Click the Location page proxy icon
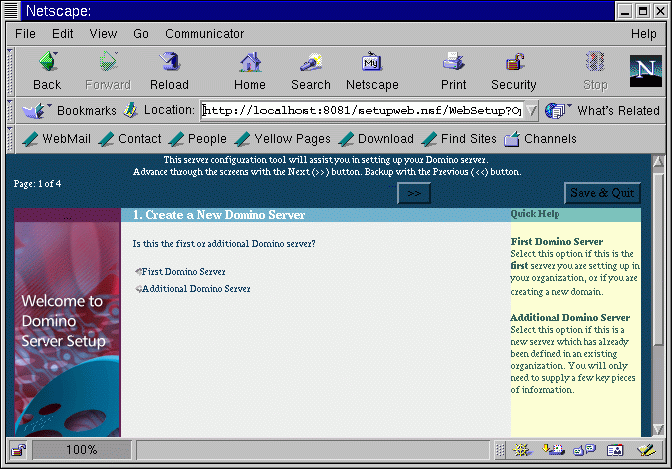 pos(130,110)
